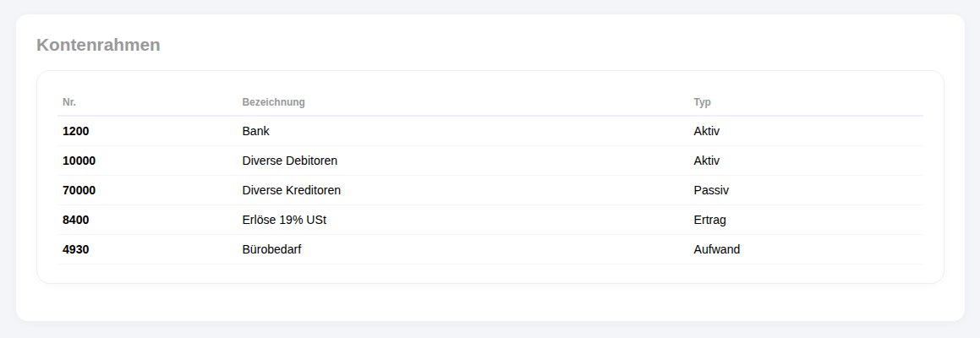Click the Aktiv type for Bank
Image resolution: width=980 pixels, height=338 pixels.
[706, 131]
